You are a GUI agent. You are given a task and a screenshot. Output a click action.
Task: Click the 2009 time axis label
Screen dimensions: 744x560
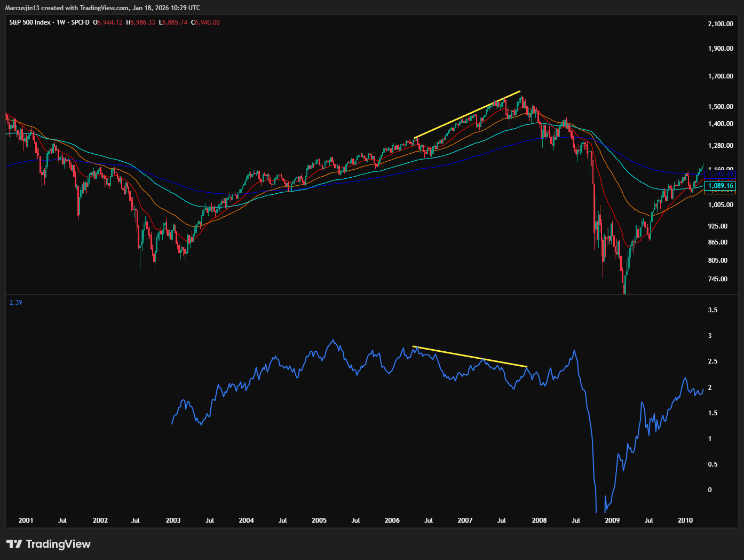pyautogui.click(x=612, y=520)
